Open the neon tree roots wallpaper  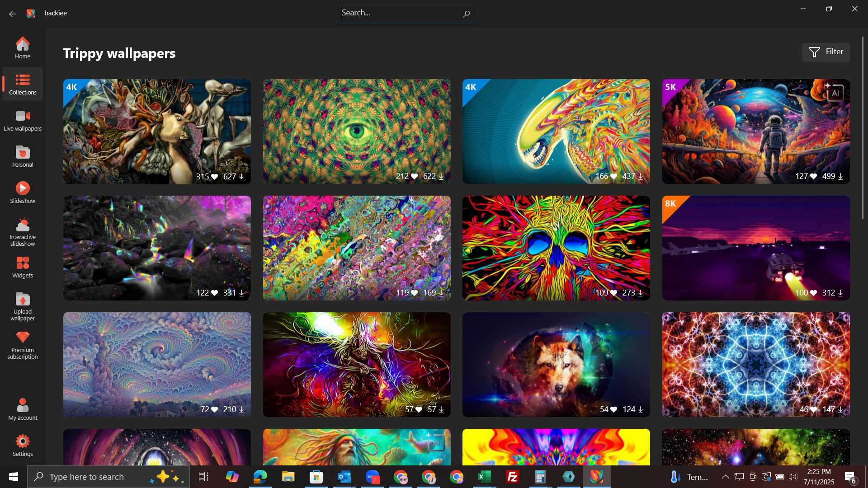click(x=357, y=365)
